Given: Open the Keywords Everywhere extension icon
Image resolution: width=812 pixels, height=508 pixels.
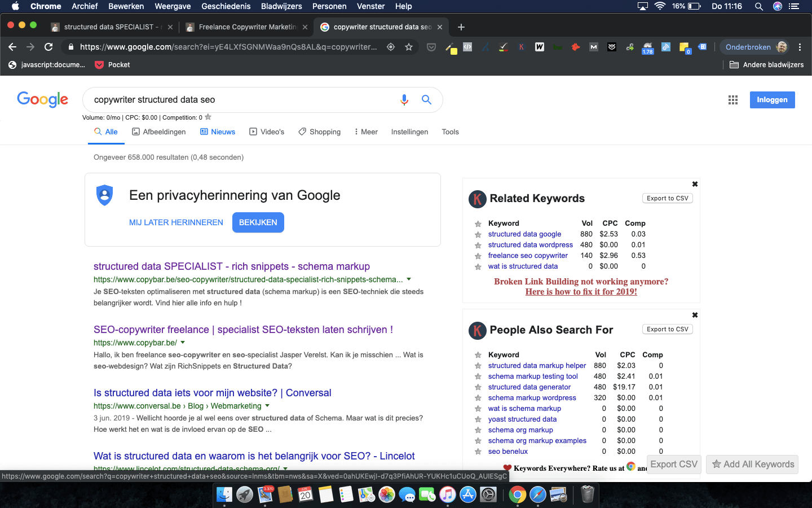Looking at the screenshot, I should pyautogui.click(x=522, y=47).
